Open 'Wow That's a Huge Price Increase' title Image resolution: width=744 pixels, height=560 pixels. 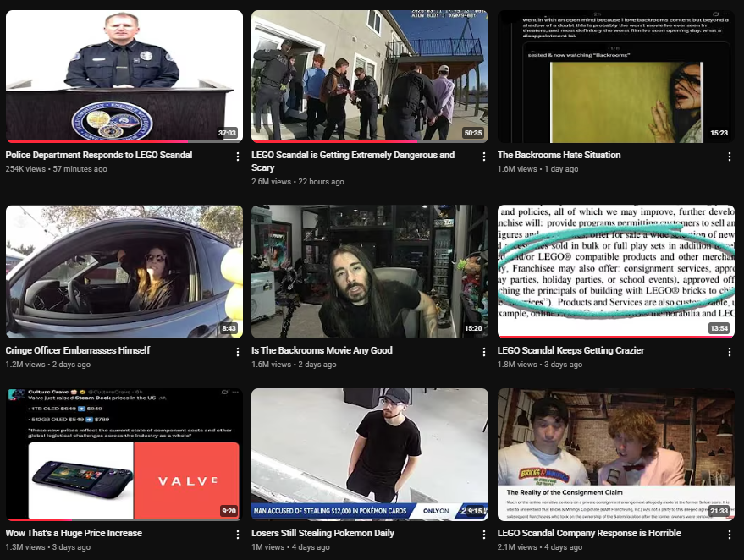click(x=74, y=533)
